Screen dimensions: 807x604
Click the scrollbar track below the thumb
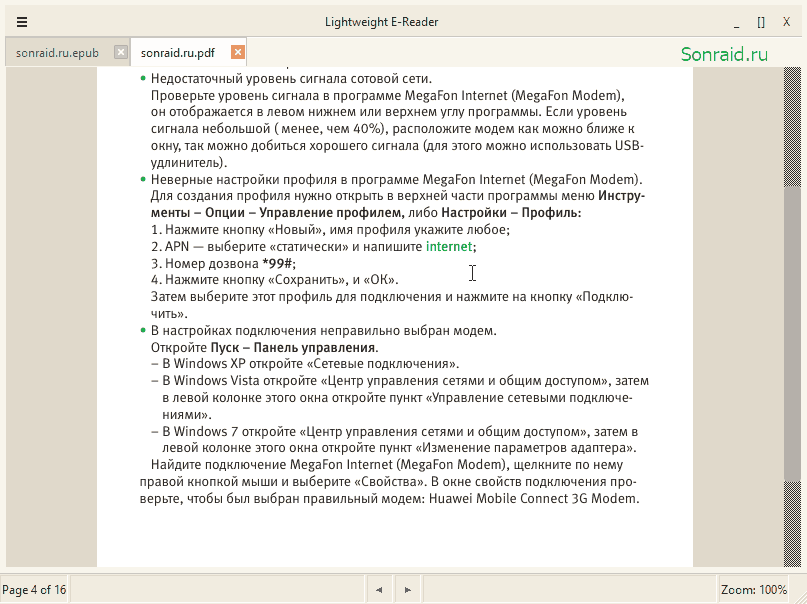tap(792, 523)
